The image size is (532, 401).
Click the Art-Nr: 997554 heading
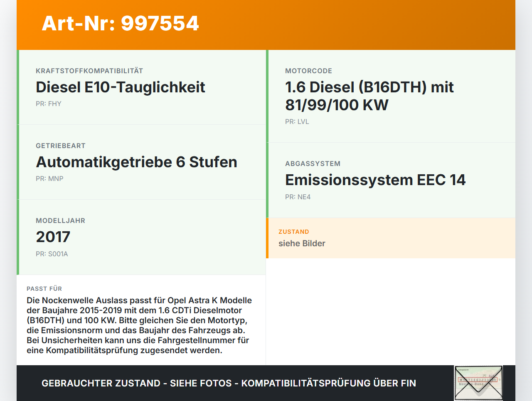click(121, 23)
